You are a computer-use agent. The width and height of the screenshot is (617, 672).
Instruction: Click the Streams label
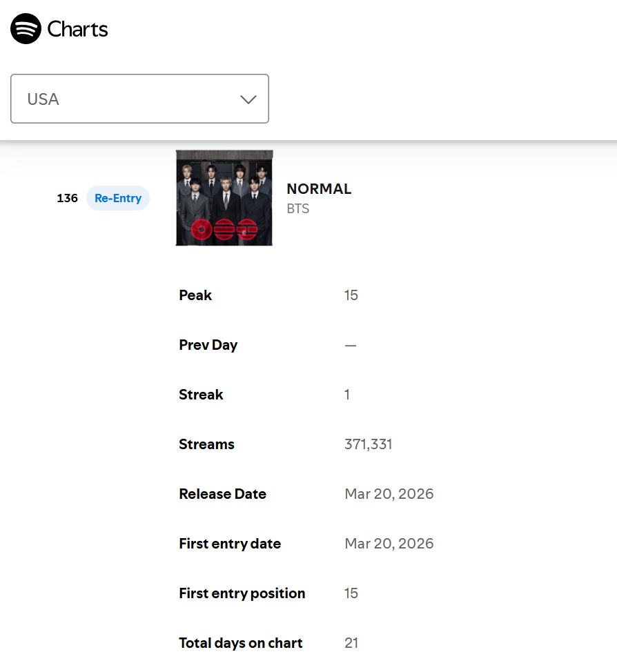[x=206, y=444]
